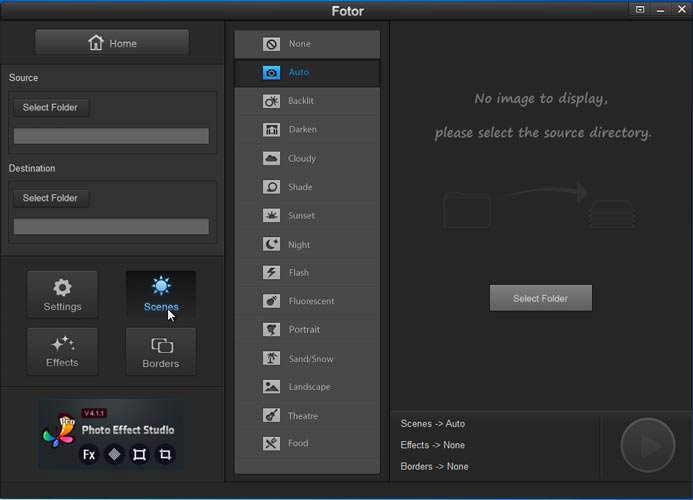Pick the Portrait scene icon
This screenshot has height=500, width=693.
(271, 330)
